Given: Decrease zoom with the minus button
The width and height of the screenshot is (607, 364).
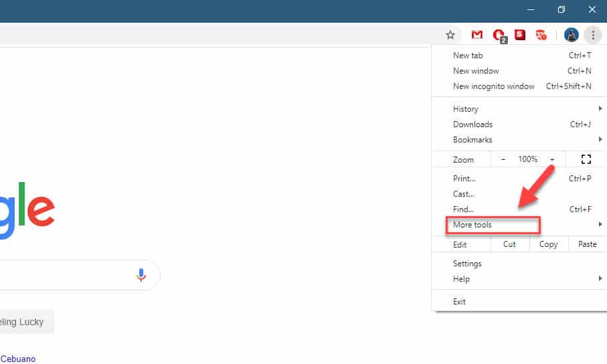Looking at the screenshot, I should 503,159.
